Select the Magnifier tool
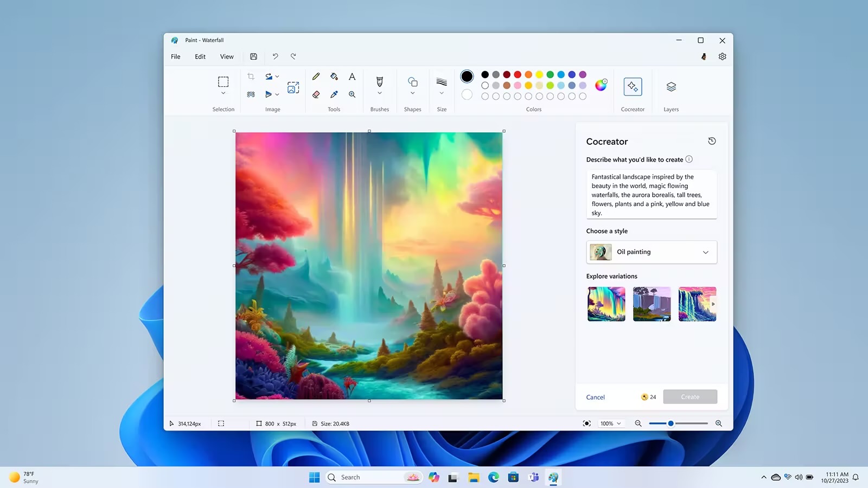The width and height of the screenshot is (868, 488). point(352,94)
